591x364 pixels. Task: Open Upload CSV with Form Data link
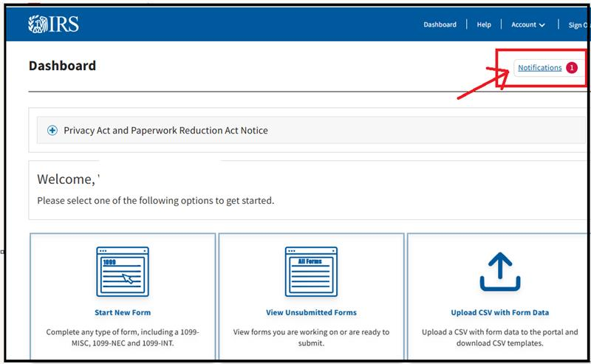point(500,312)
